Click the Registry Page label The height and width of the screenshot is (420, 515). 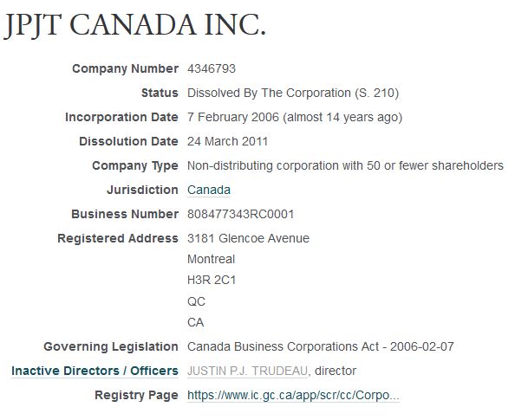pos(136,395)
